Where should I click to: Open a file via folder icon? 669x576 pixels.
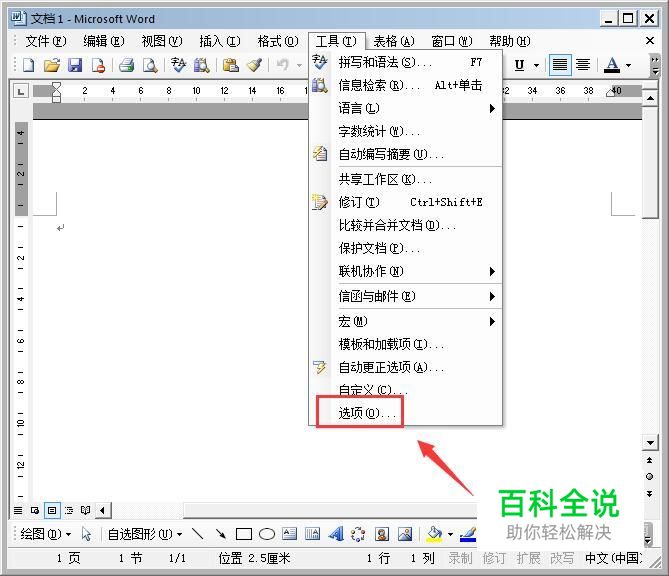52,65
